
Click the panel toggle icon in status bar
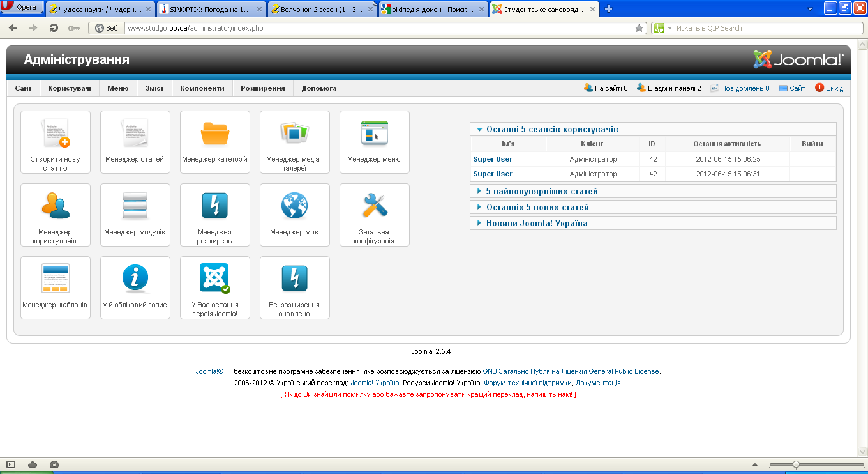pos(11,464)
